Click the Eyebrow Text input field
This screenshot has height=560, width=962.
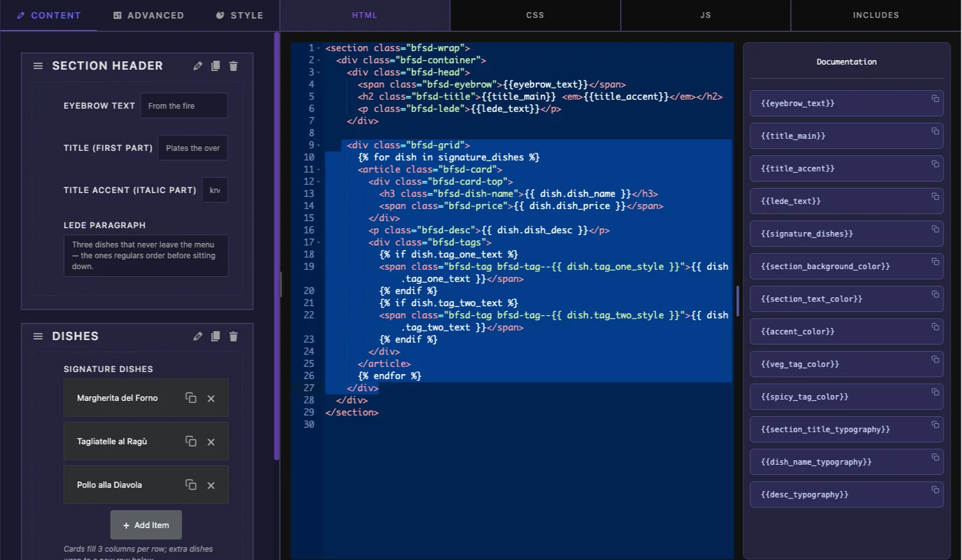[x=184, y=105]
